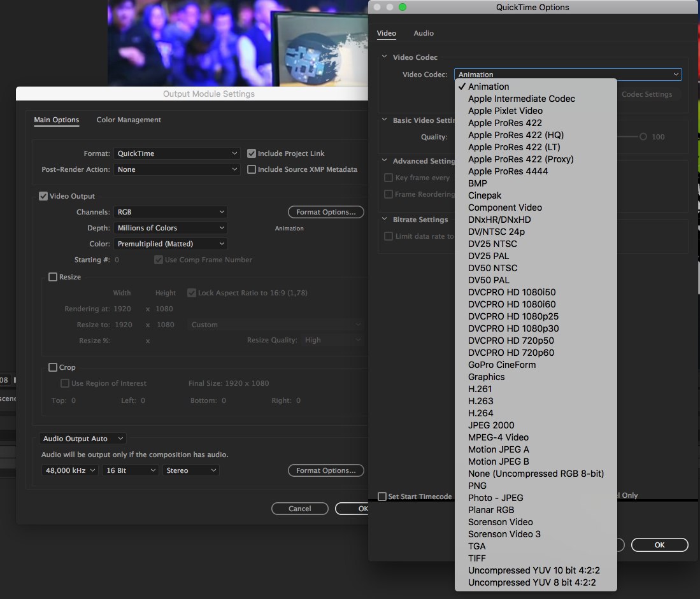Collapse the Advanced Settings section
The width and height of the screenshot is (700, 599).
384,160
